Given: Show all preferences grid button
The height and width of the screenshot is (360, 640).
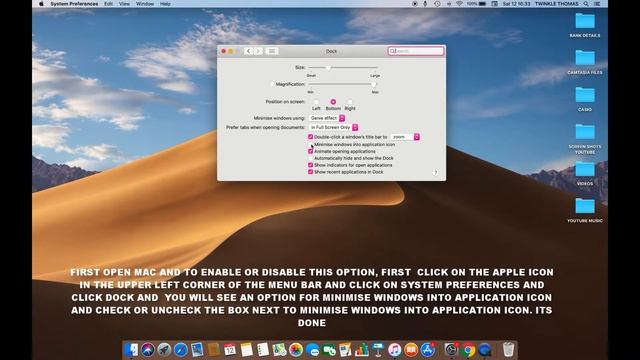Looking at the screenshot, I should coord(272,51).
